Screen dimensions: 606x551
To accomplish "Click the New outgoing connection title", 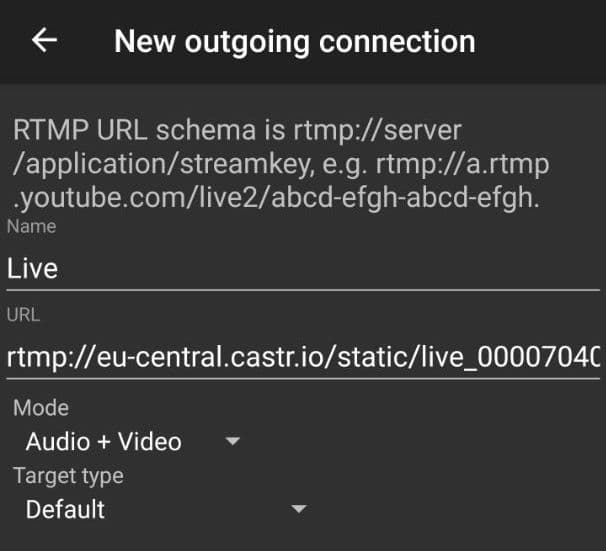I will point(294,41).
